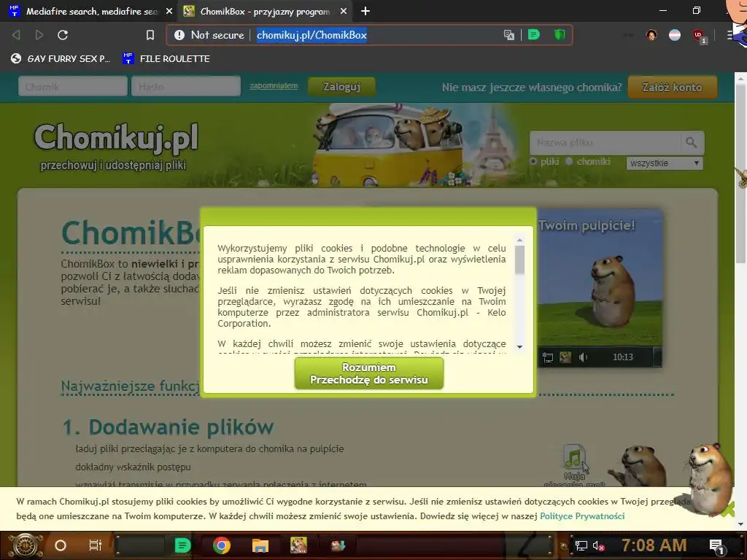
Task: Reload the page with the browser refresh icon
Action: [63, 35]
